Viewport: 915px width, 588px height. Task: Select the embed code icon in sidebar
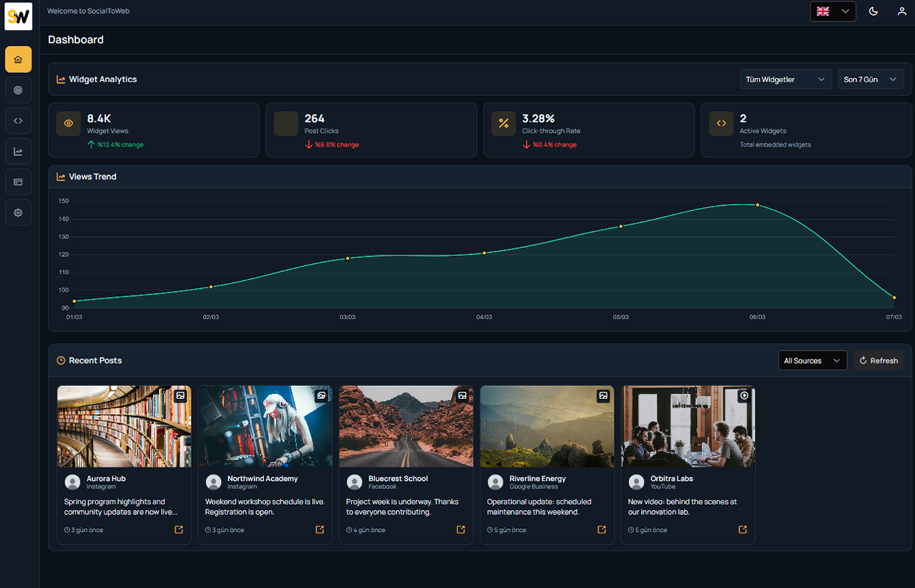click(x=18, y=120)
